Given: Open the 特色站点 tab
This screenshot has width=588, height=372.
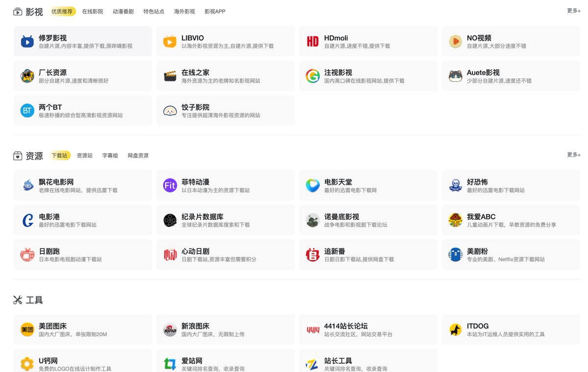Looking at the screenshot, I should [x=154, y=11].
